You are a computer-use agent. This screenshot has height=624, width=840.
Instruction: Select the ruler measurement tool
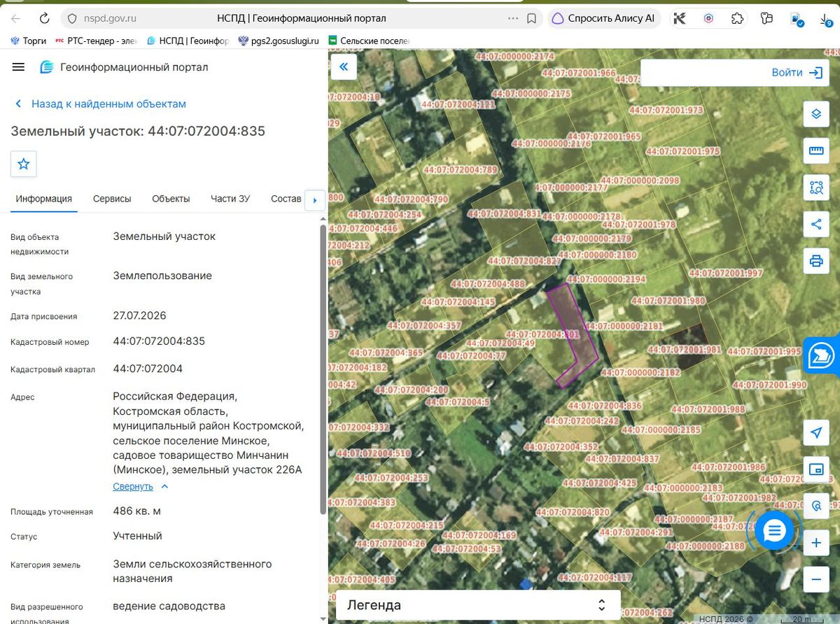(815, 150)
